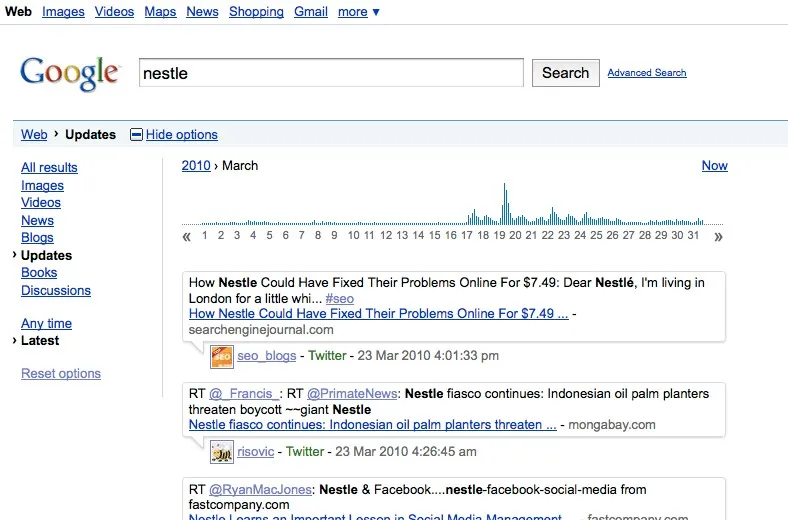
Task: Click the @PrimateNews mention link
Action: tap(352, 393)
